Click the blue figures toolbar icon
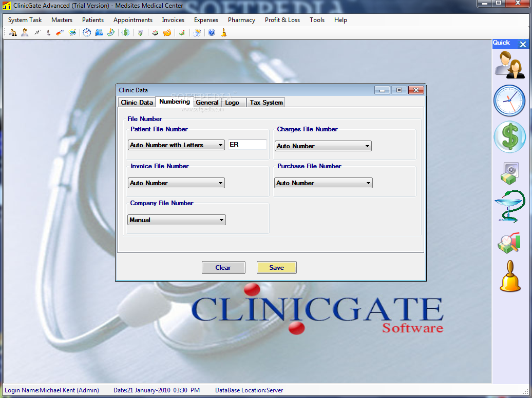This screenshot has width=532, height=398. click(197, 32)
